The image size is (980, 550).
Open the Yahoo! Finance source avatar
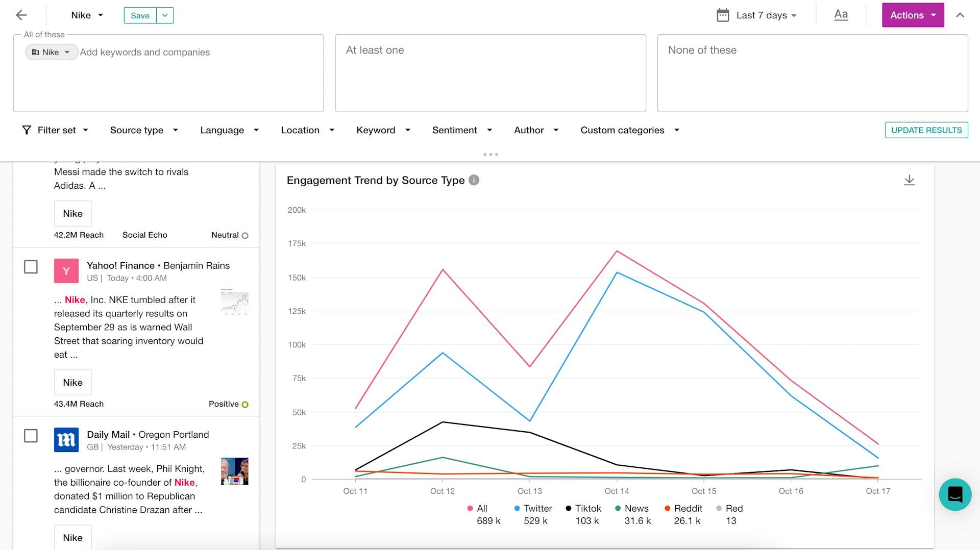pyautogui.click(x=66, y=271)
